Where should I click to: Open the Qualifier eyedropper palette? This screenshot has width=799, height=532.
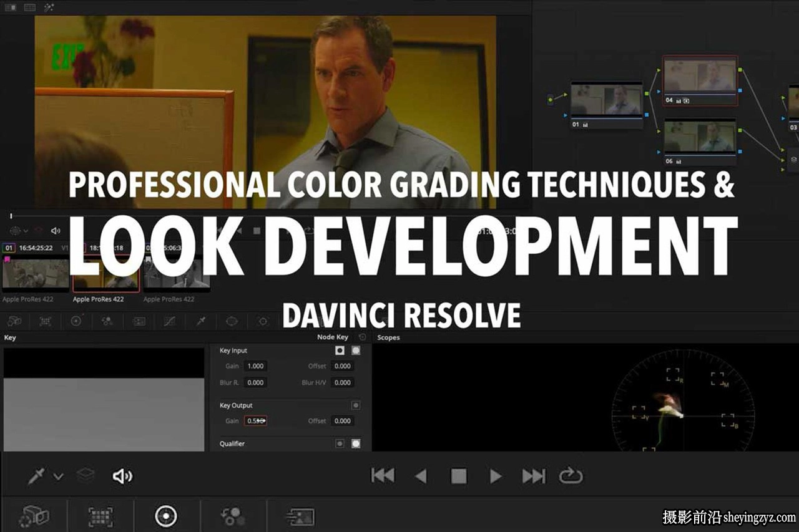click(201, 321)
